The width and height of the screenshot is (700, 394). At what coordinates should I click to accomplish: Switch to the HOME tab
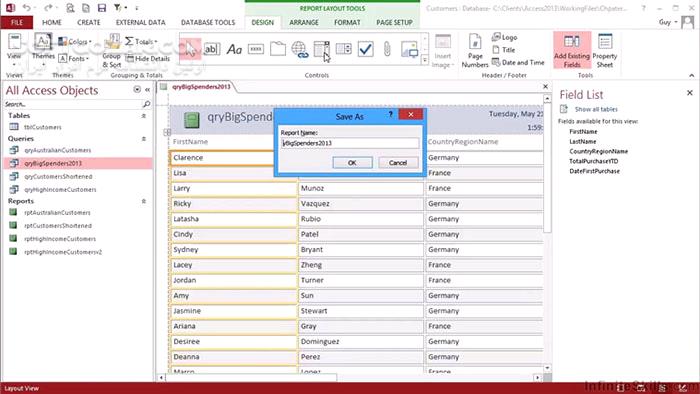click(52, 22)
